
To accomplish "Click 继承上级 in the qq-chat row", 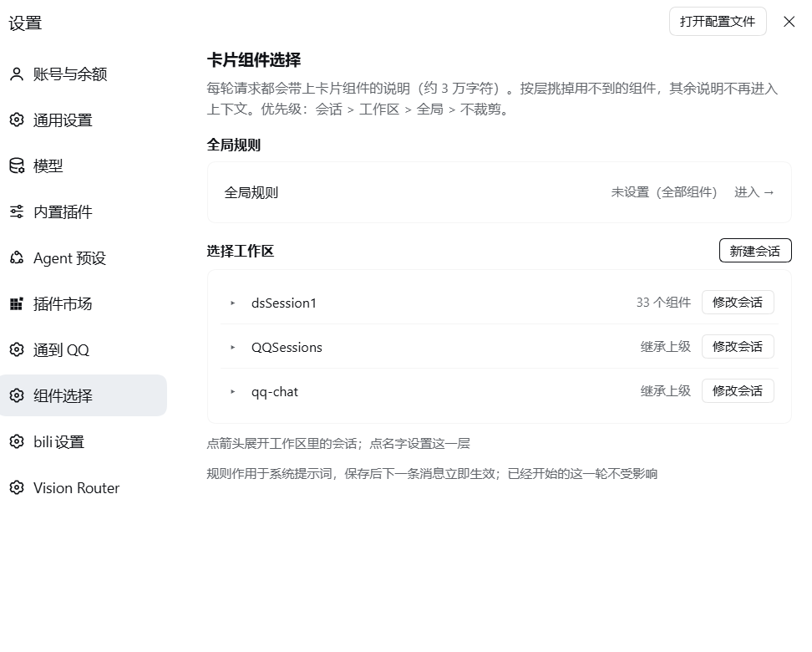I will pyautogui.click(x=666, y=391).
